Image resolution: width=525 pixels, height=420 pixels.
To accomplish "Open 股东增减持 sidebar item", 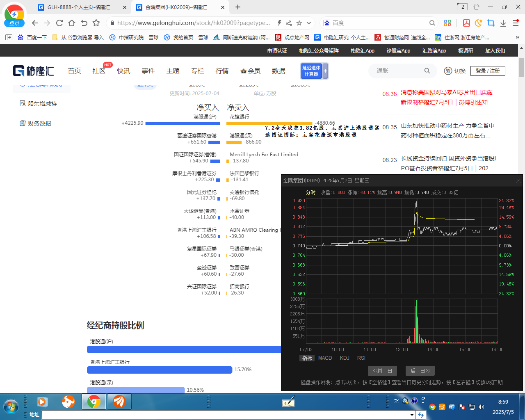I will click(39, 104).
